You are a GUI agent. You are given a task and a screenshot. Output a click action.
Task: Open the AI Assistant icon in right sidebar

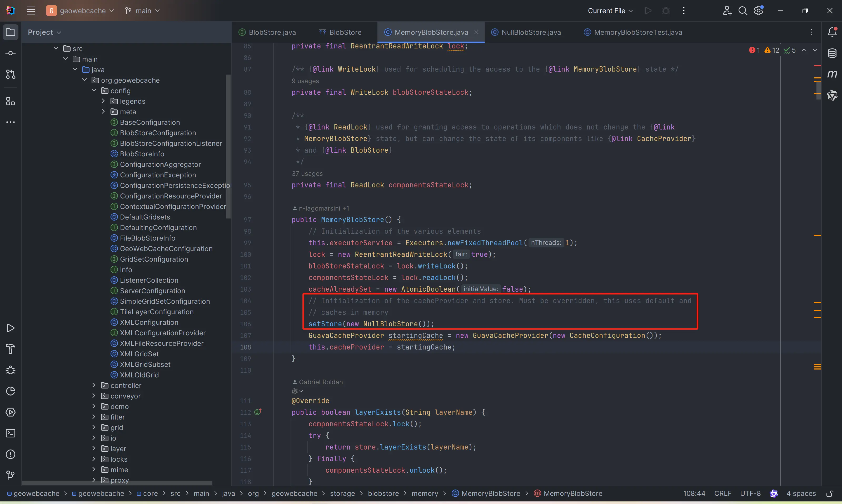[x=832, y=96]
